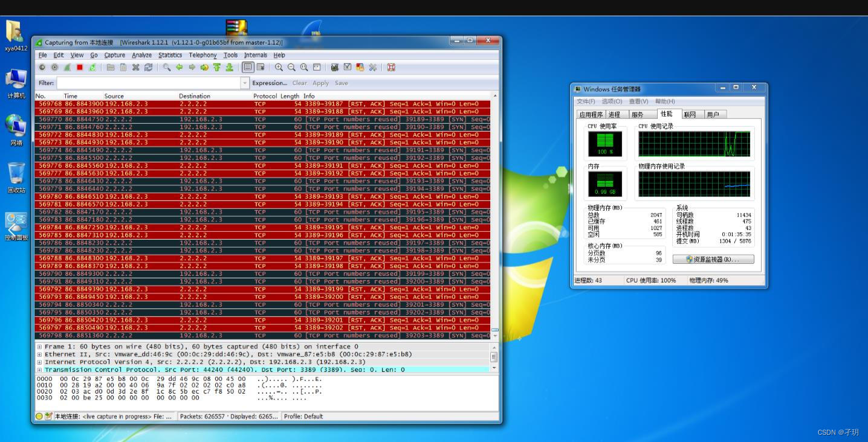Restart the current live capture

coord(91,67)
